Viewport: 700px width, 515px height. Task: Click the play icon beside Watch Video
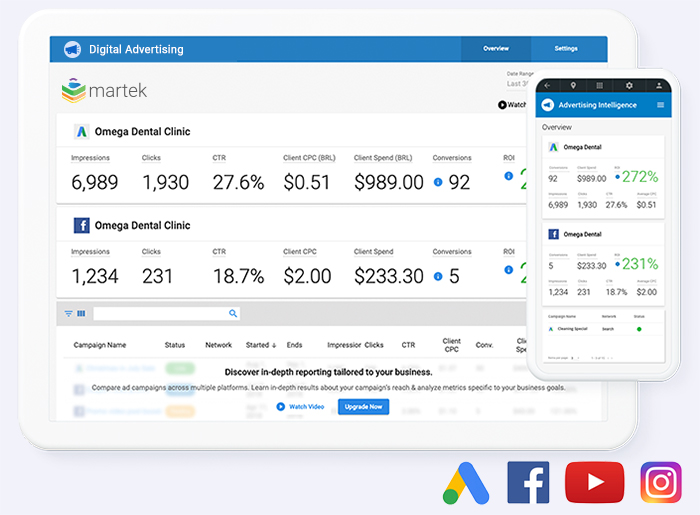pos(280,407)
